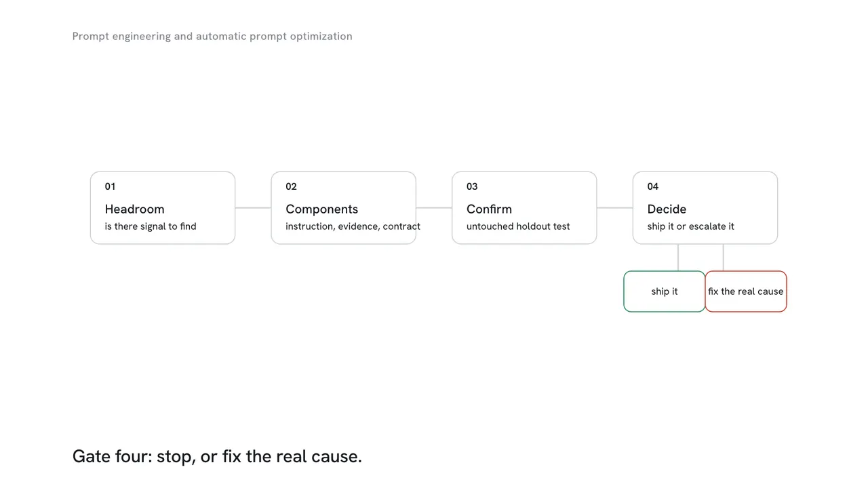Screen dimensions: 868x488
Task: Click 'instruction, evidence, contract' subtitle
Action: point(353,226)
